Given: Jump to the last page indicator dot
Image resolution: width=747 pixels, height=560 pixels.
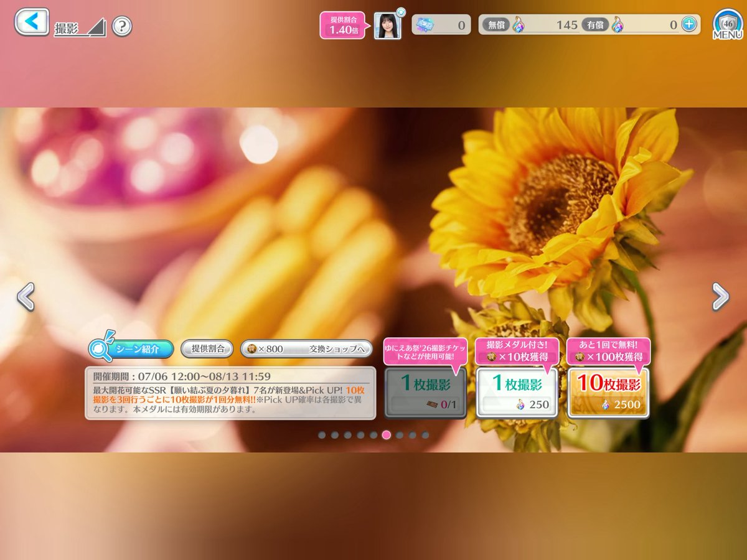Looking at the screenshot, I should click(x=425, y=435).
